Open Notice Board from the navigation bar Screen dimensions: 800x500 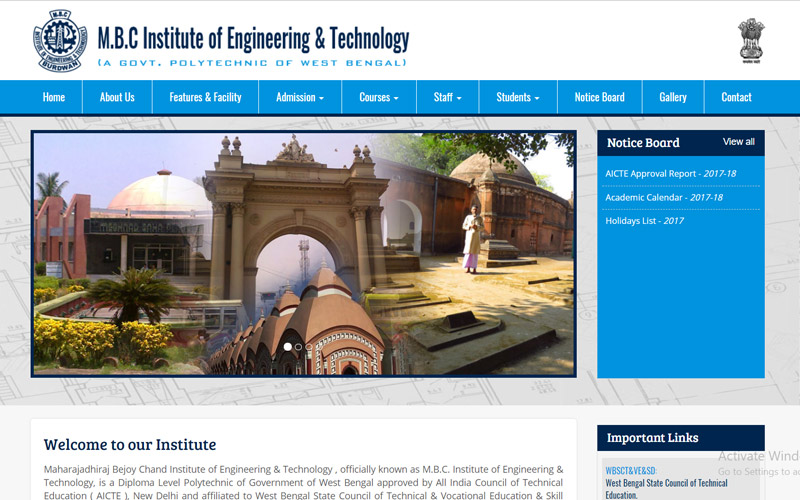(599, 97)
